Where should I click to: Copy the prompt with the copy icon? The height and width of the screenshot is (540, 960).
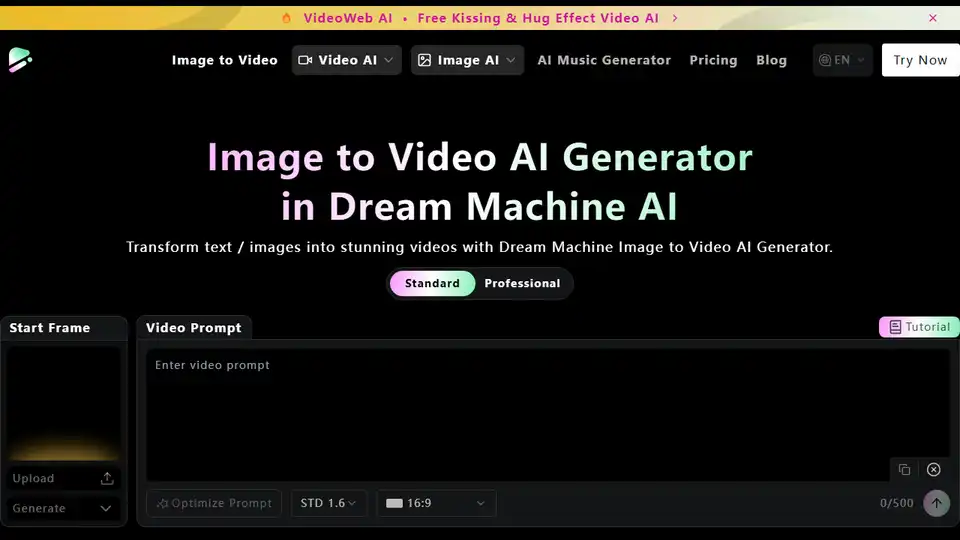(904, 470)
